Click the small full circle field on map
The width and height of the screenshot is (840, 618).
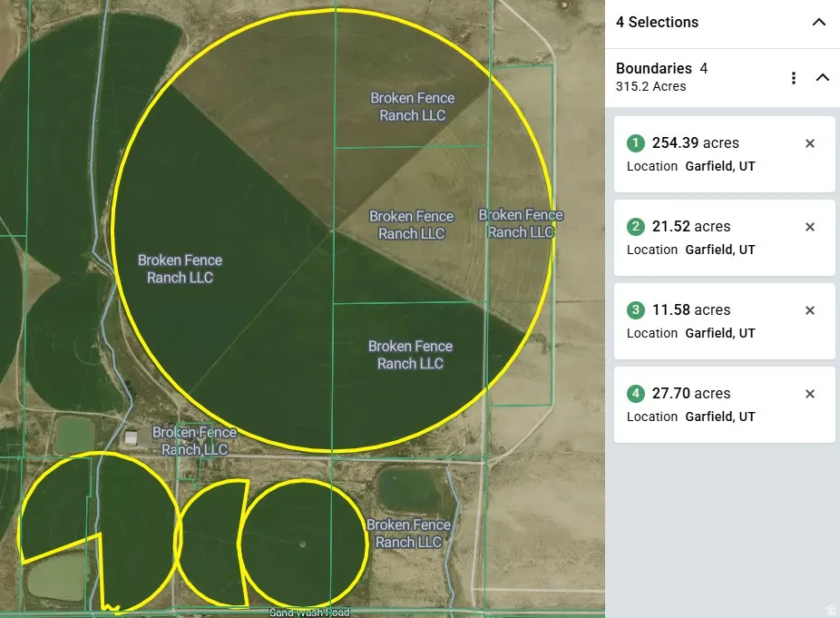tap(303, 544)
